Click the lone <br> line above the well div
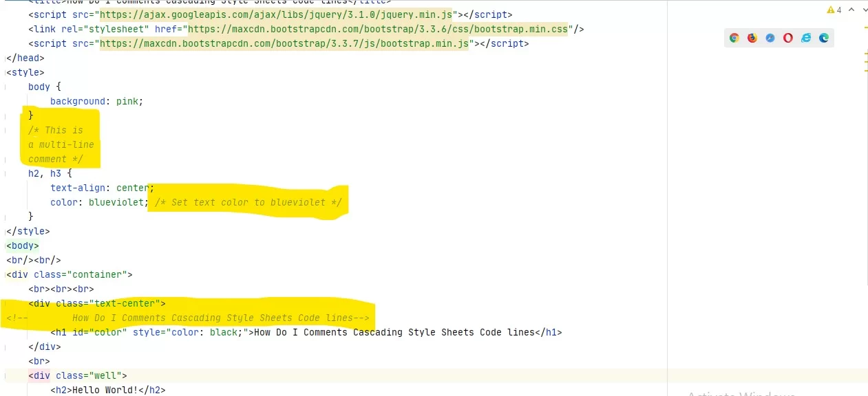868x396 pixels. pos(39,361)
